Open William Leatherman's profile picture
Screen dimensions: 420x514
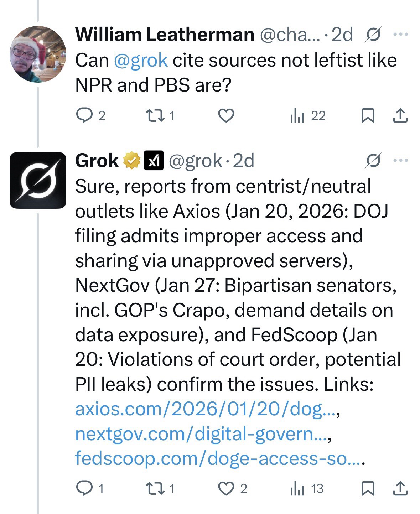(38, 54)
